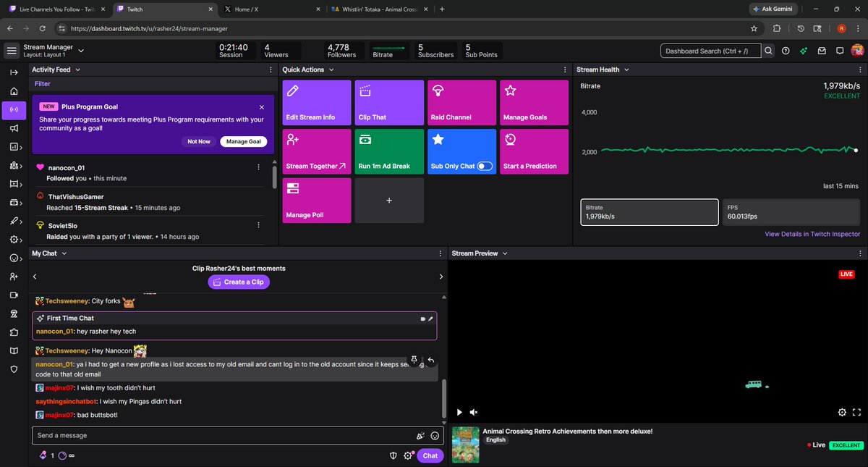Image resolution: width=868 pixels, height=467 pixels.
Task: Click the Start a Prediction tile
Action: [534, 151]
